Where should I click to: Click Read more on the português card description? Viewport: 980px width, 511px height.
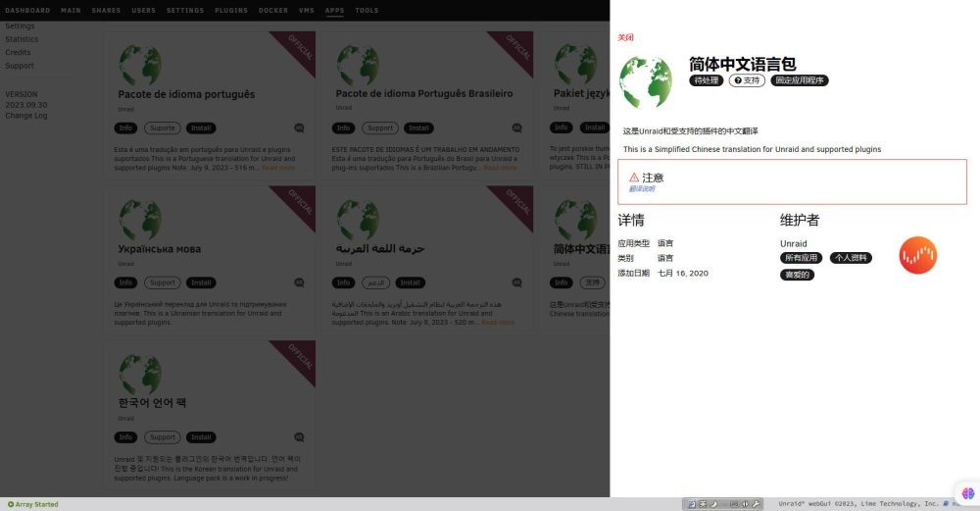click(278, 168)
